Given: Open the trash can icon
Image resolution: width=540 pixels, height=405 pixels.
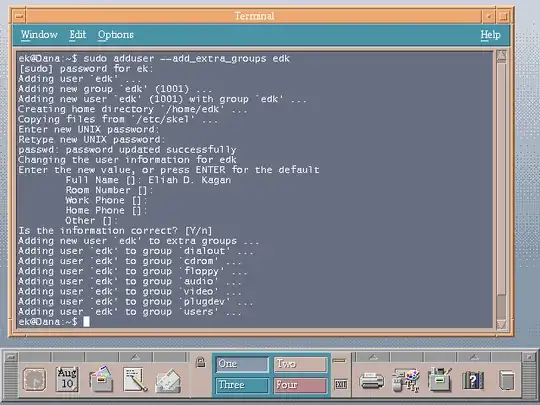Looking at the screenshot, I should [507, 380].
